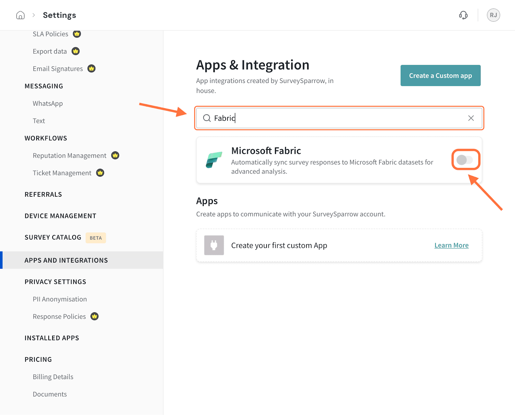The image size is (515, 420).
Task: Open PII Anonymisation settings
Action: pyautogui.click(x=60, y=299)
